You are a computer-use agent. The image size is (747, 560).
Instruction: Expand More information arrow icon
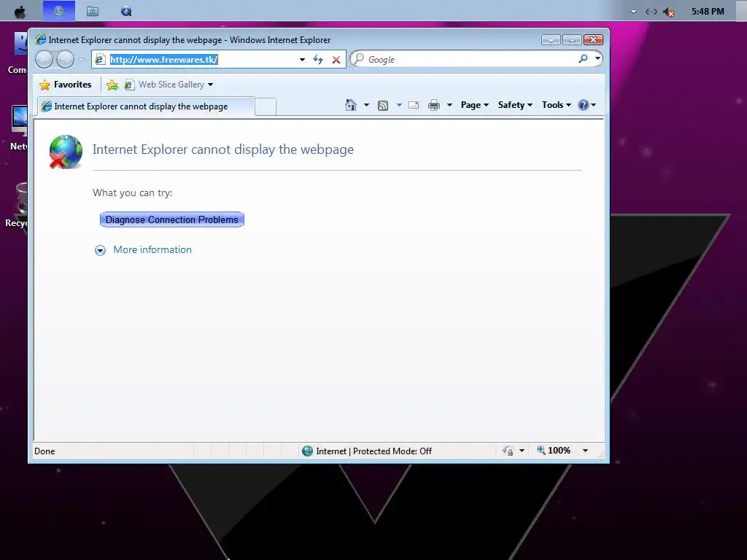[x=100, y=251]
